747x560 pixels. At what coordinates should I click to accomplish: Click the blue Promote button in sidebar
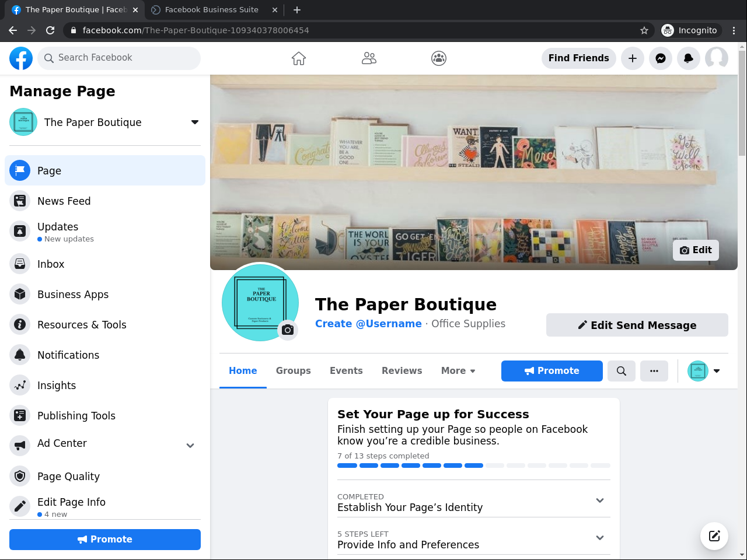[105, 540]
